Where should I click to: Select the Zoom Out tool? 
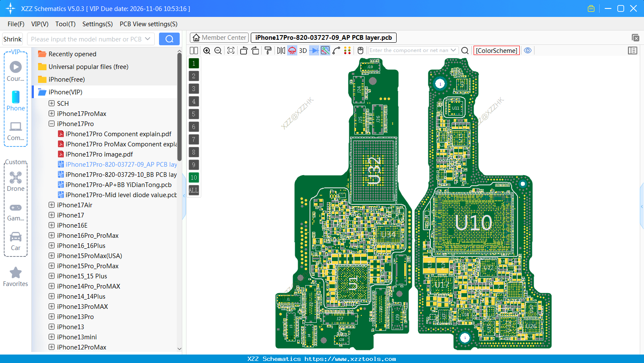(218, 50)
